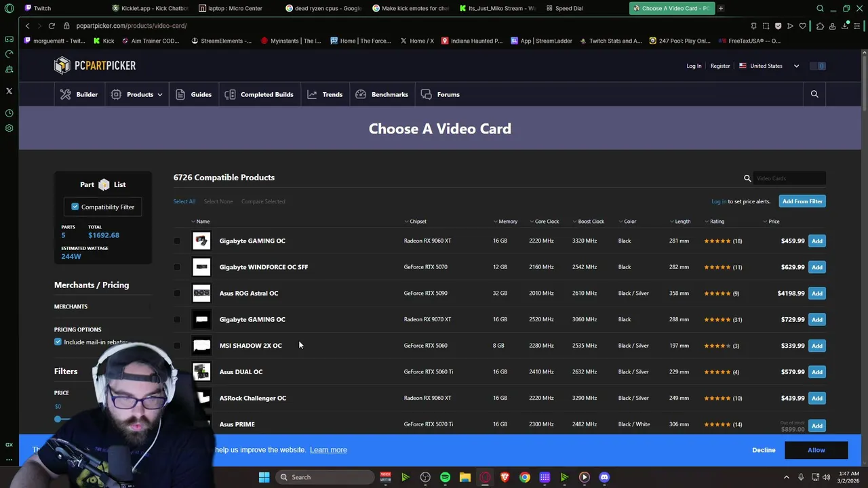
Task: Open the United States country dropdown
Action: click(x=769, y=66)
